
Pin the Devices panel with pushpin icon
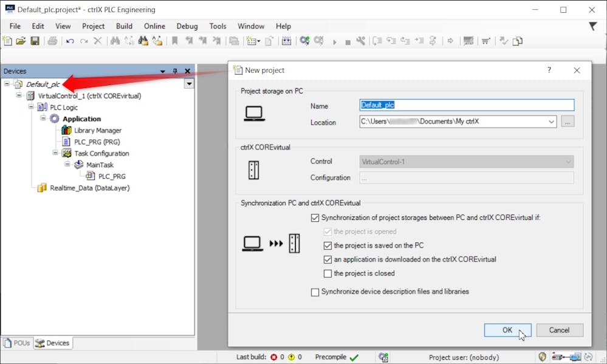tap(175, 71)
